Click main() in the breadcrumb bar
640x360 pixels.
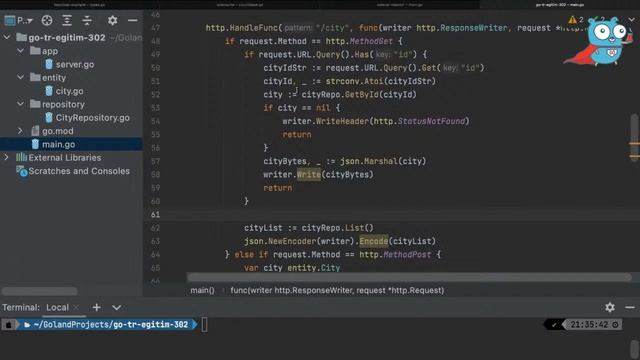[202, 291]
